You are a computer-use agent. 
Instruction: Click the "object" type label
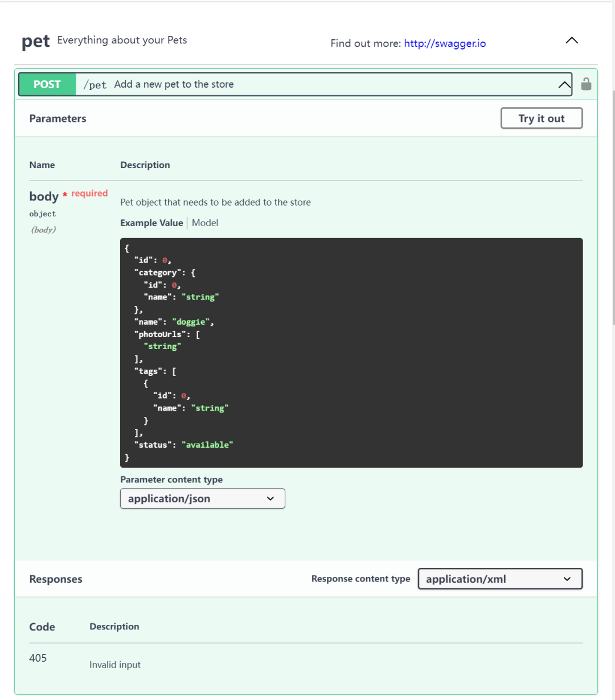tap(43, 214)
